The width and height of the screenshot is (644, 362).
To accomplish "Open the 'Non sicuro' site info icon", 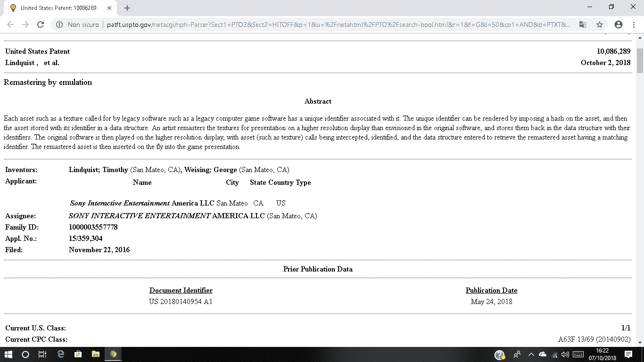I will pos(59,25).
